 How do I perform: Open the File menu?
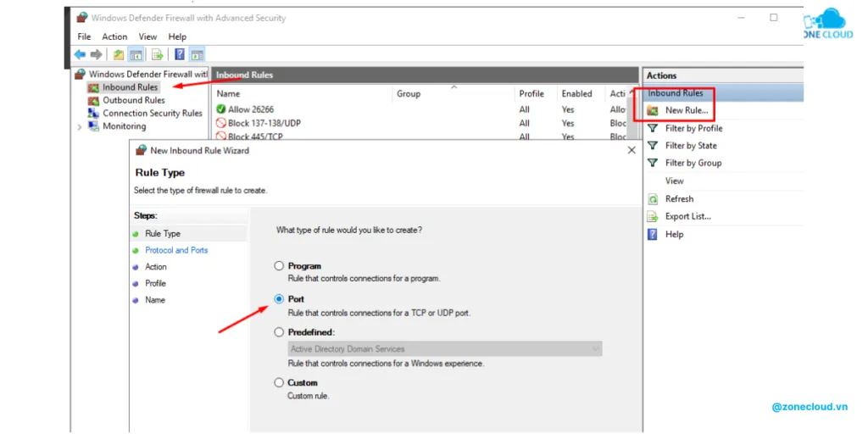84,36
